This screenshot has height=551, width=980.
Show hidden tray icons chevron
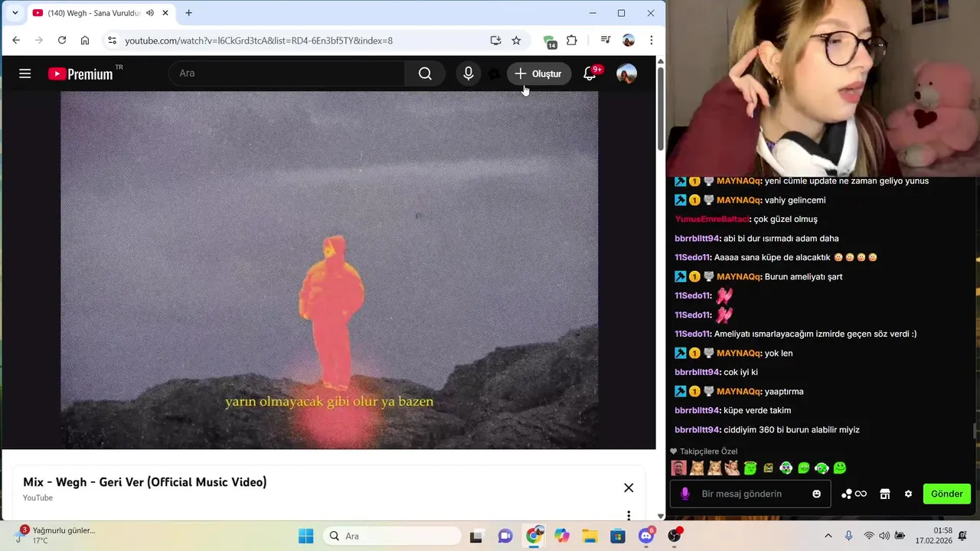pyautogui.click(x=828, y=536)
